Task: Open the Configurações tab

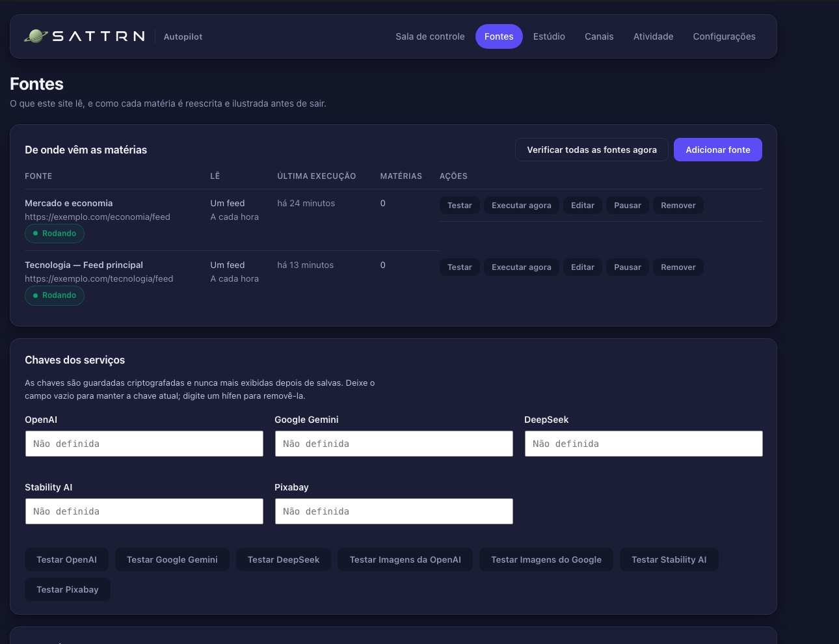Action: click(x=724, y=36)
